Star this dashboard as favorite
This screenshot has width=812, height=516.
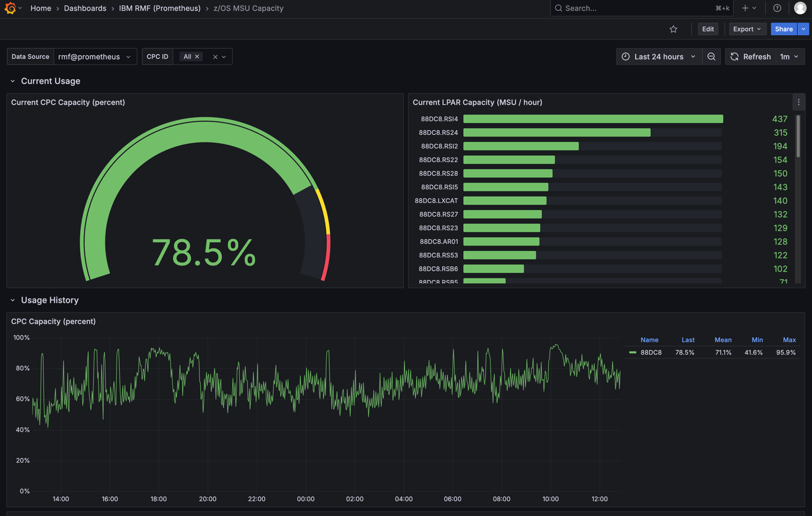coord(674,29)
